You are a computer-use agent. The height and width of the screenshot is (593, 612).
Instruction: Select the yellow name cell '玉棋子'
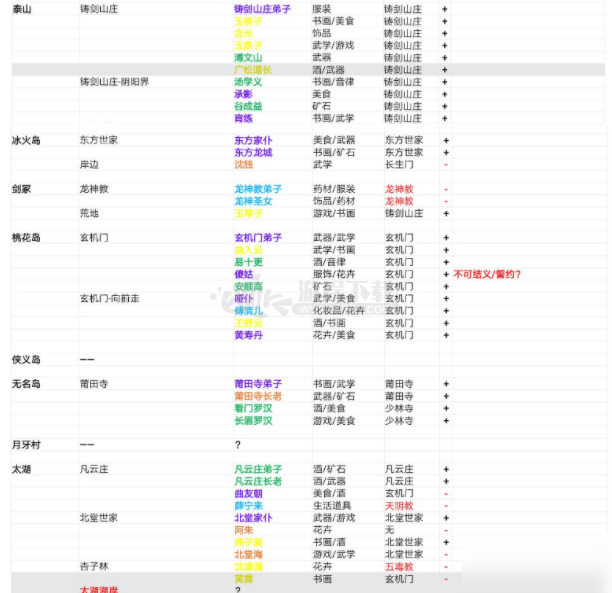pos(248,21)
